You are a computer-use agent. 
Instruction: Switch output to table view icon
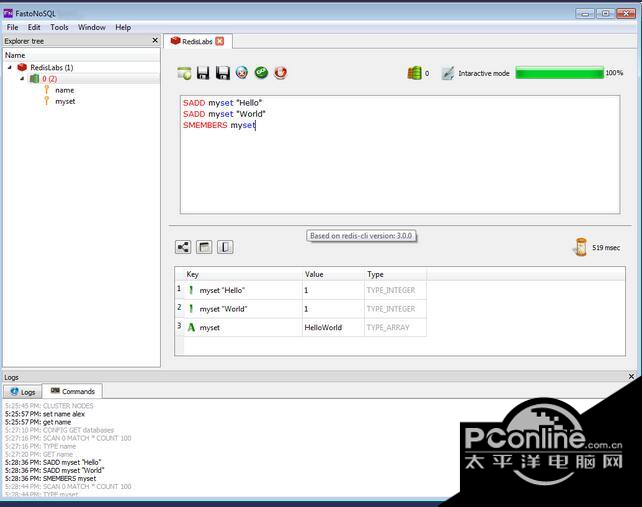tap(204, 247)
